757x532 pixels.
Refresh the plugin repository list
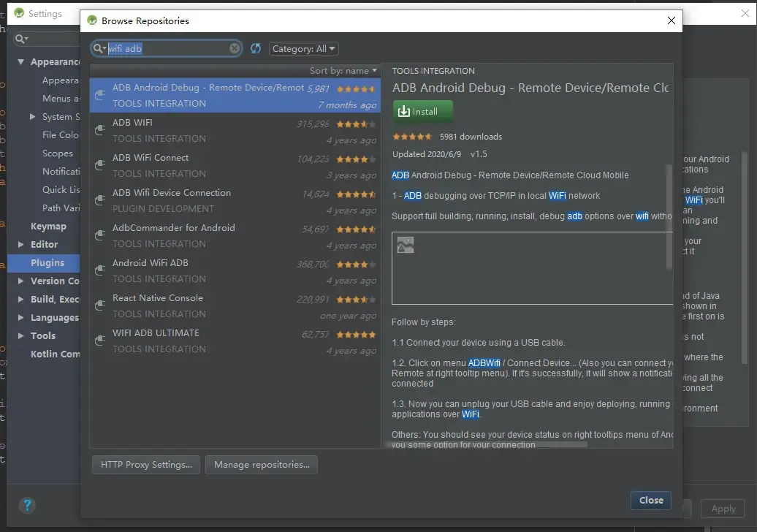[x=255, y=47]
